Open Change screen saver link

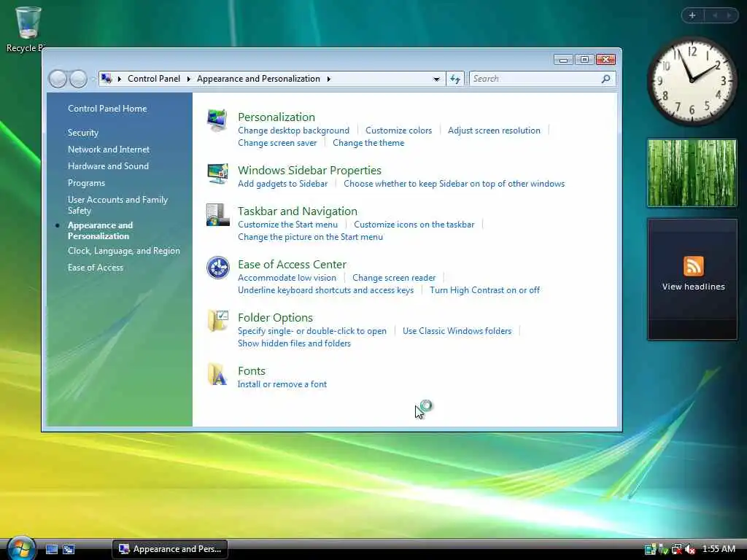point(277,143)
